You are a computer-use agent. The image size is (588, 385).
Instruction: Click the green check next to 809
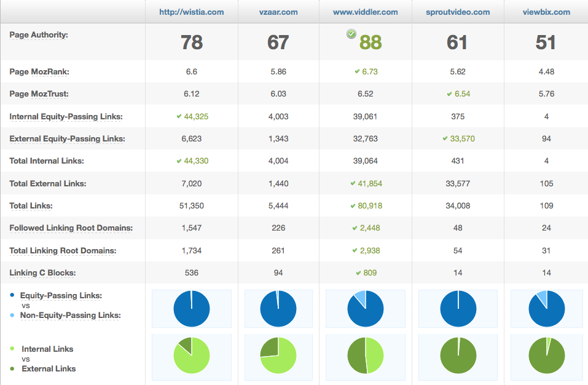coord(358,273)
